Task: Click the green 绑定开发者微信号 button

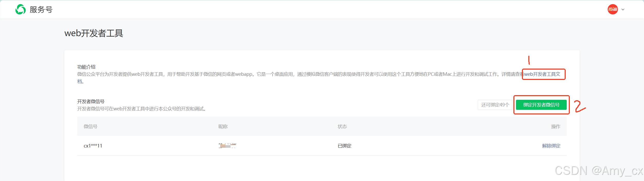Action: [541, 105]
